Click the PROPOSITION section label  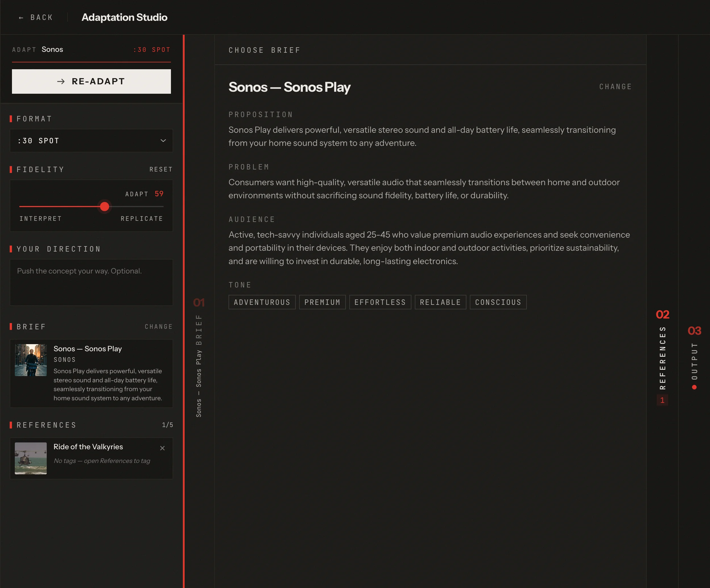click(261, 115)
